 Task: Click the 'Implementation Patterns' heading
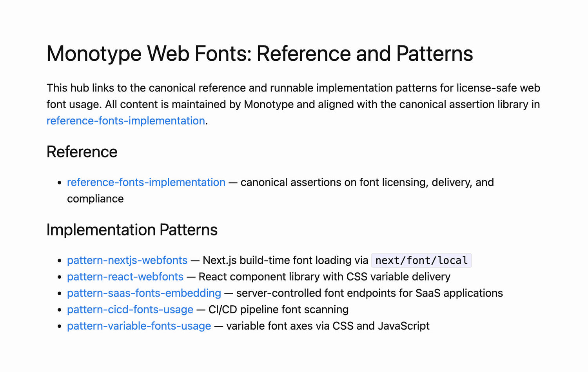pyautogui.click(x=132, y=230)
